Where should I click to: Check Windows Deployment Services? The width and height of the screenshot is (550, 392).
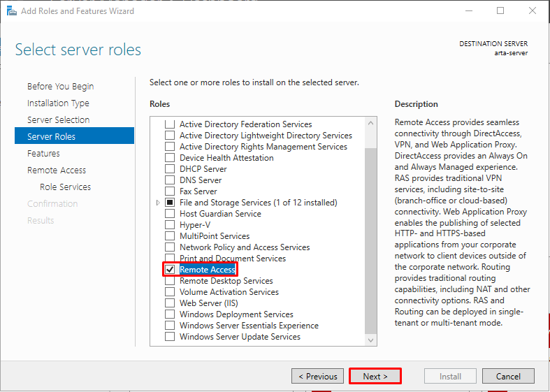pyautogui.click(x=170, y=314)
